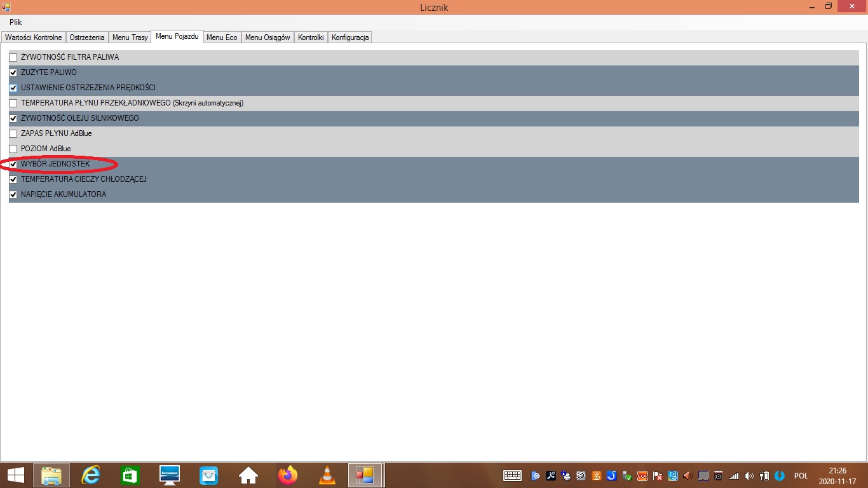Enable ŻYWOTNOŚĆ FILTRA PALIWA checkbox
868x488 pixels.
(x=13, y=57)
